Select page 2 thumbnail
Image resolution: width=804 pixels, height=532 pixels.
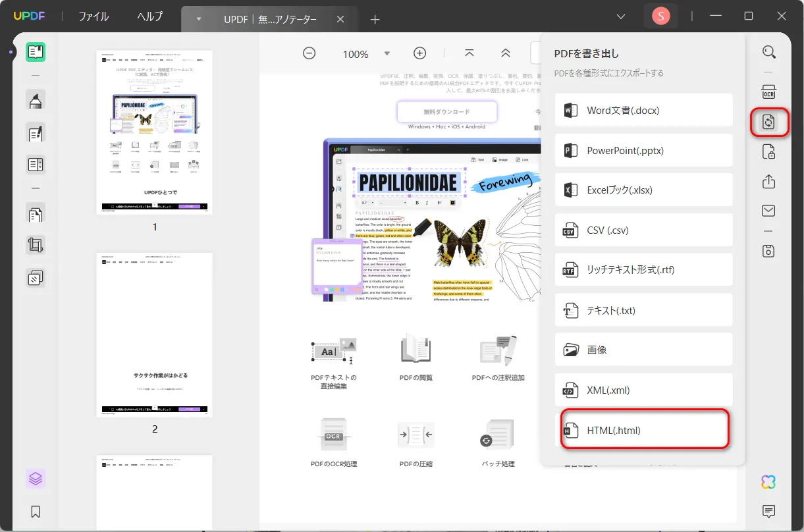[155, 334]
